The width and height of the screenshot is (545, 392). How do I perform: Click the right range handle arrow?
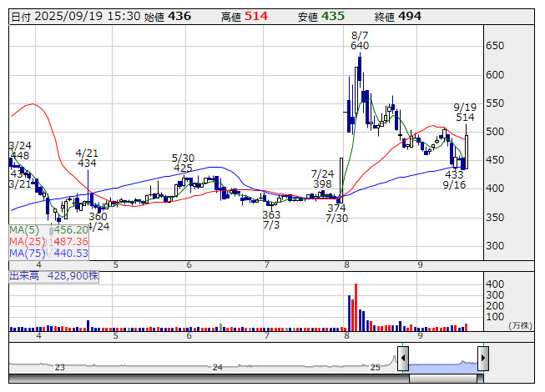point(483,359)
